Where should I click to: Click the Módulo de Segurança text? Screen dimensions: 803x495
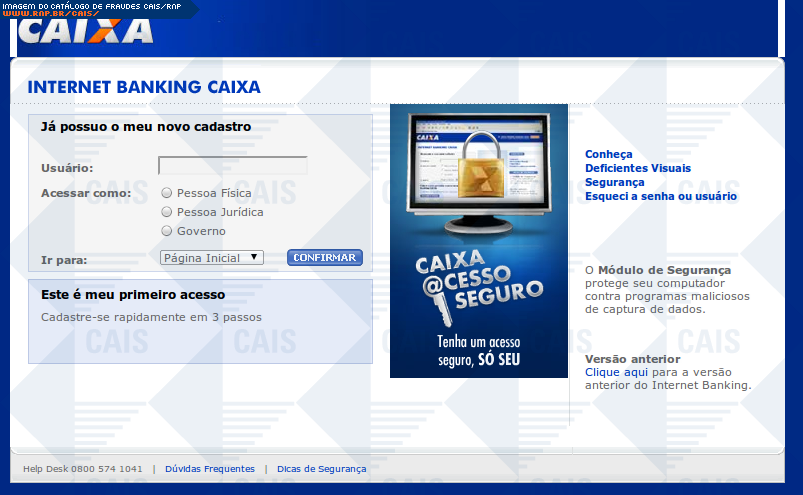(x=664, y=270)
